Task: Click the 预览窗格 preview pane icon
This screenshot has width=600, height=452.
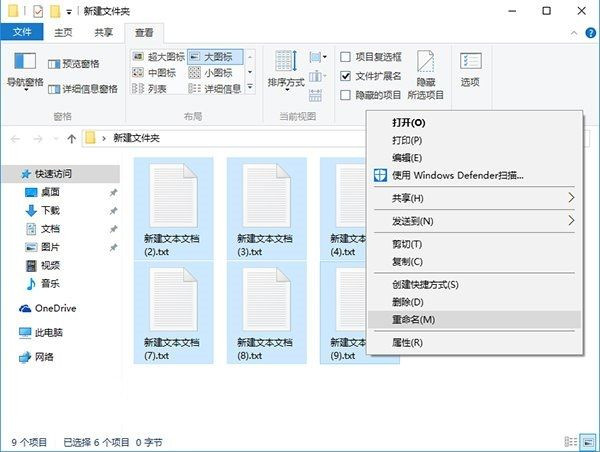Action: click(53, 63)
